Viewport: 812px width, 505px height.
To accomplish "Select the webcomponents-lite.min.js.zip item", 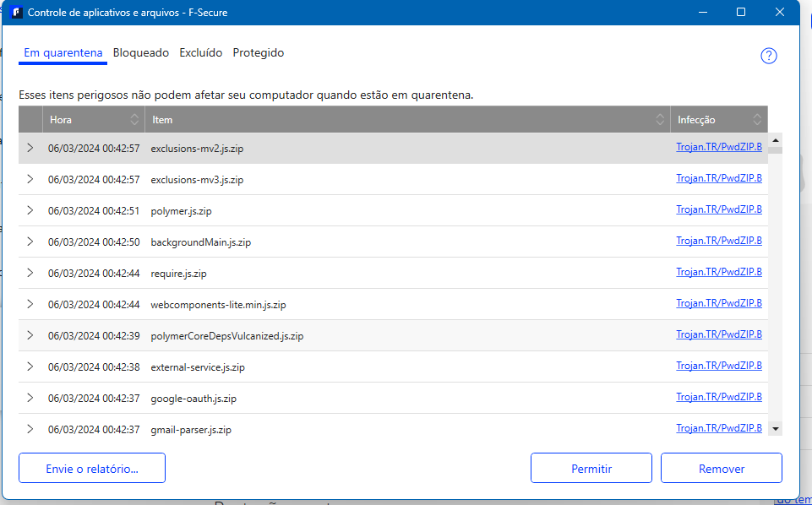I will [x=224, y=305].
